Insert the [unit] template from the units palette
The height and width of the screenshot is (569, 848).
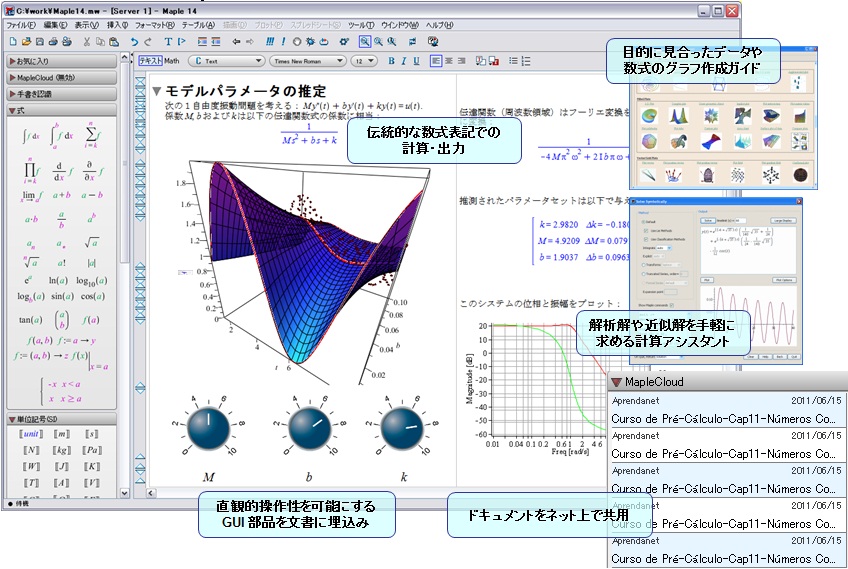point(31,434)
